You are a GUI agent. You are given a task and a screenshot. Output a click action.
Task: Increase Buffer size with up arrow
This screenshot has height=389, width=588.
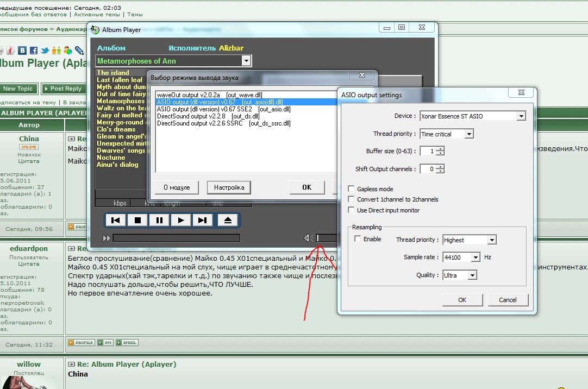(440, 149)
